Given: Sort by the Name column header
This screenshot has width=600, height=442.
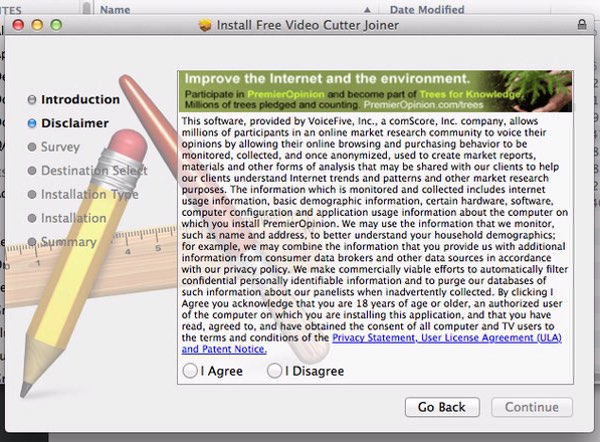Looking at the screenshot, I should [x=115, y=9].
